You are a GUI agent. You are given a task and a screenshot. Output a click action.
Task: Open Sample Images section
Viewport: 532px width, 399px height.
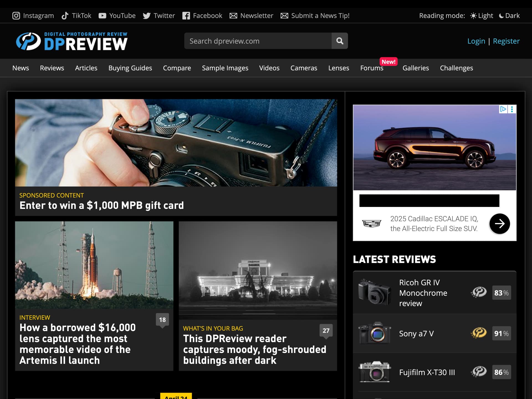[225, 68]
